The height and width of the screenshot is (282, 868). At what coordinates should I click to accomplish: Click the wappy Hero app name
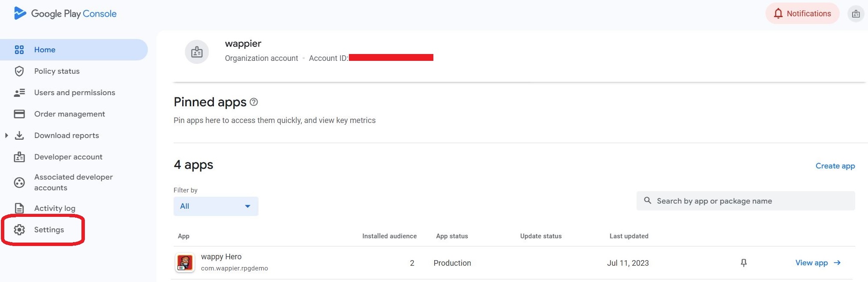tap(221, 257)
